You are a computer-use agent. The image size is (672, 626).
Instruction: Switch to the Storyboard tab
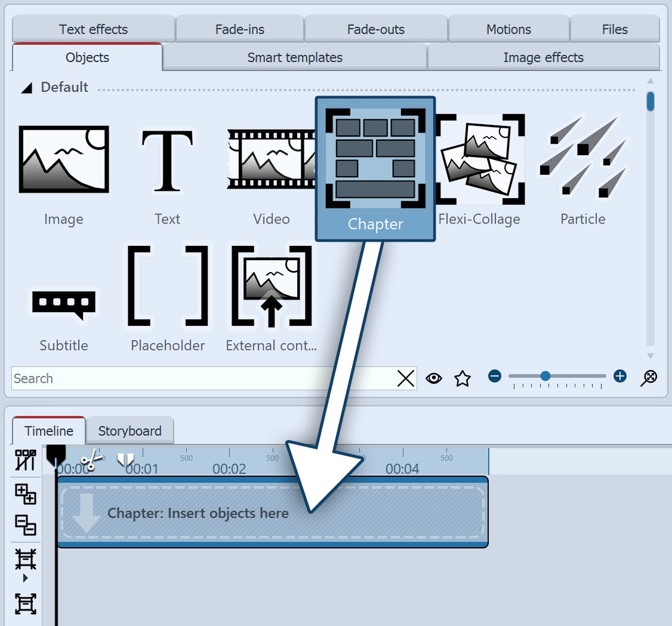(x=130, y=431)
